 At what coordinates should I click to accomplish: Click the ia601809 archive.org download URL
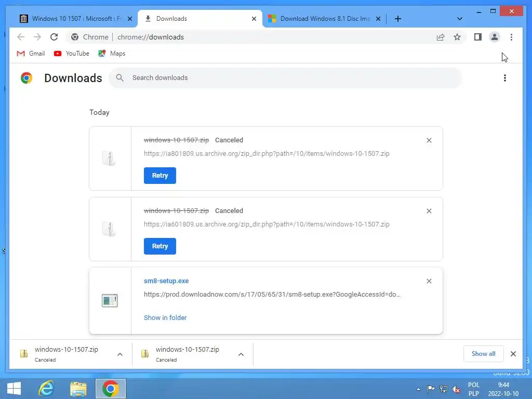(x=267, y=224)
